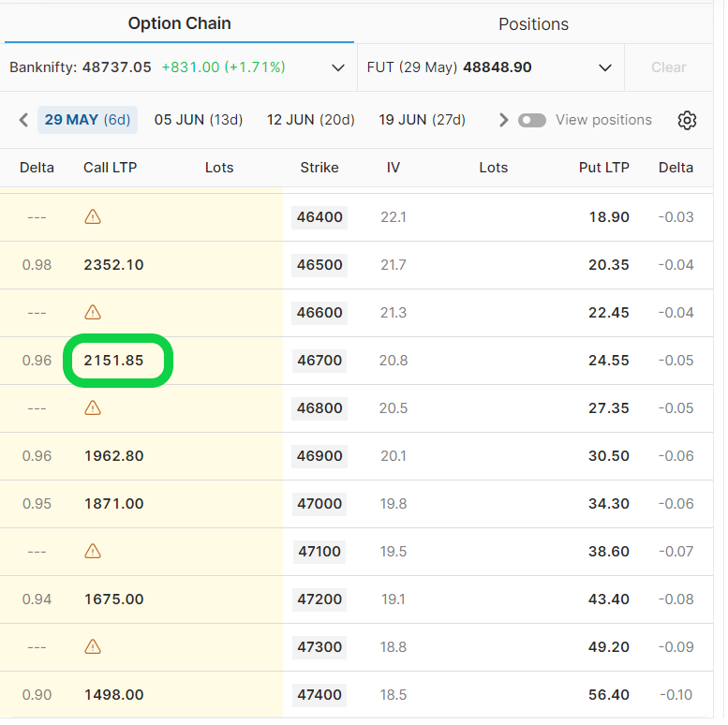Click the 47100 strike price
The width and height of the screenshot is (728, 725).
[x=319, y=552]
